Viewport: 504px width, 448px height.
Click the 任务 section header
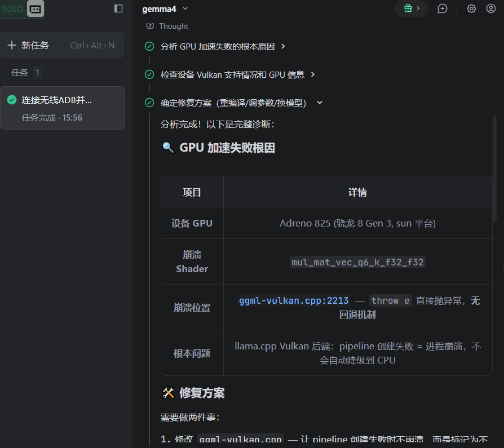(20, 72)
